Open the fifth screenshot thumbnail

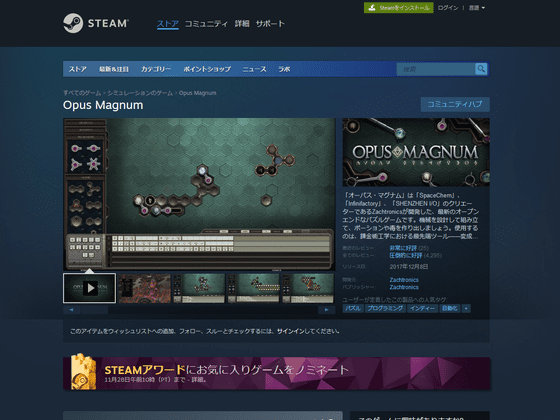pyautogui.click(x=309, y=288)
